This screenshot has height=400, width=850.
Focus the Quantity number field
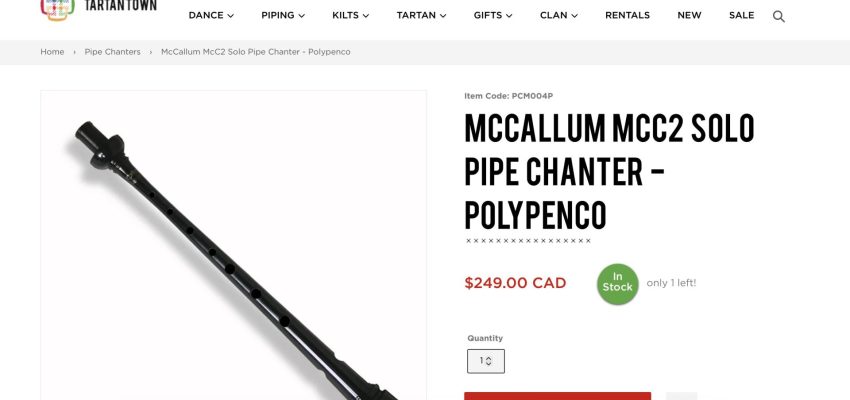[486, 361]
